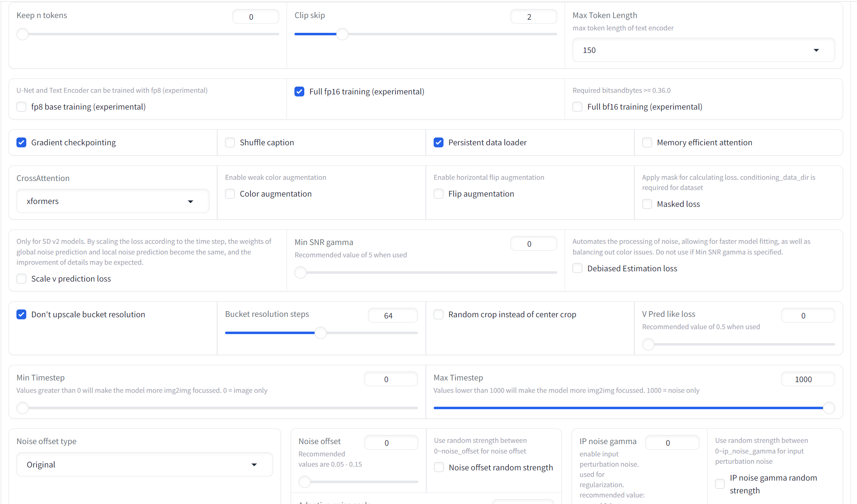Image resolution: width=857 pixels, height=504 pixels.
Task: Enable Debiased Estimation loss
Action: pos(577,268)
